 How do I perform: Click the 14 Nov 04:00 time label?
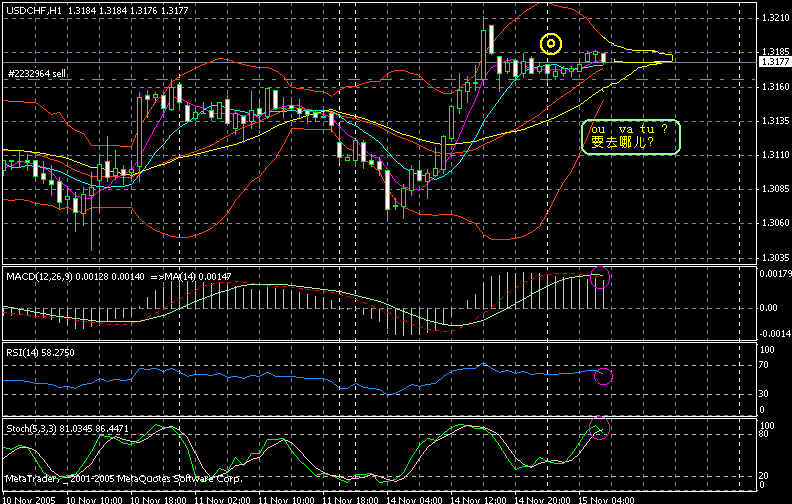point(414,500)
